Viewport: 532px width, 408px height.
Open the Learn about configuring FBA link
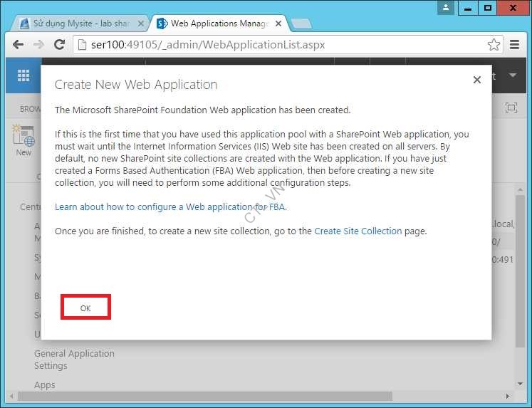point(171,207)
